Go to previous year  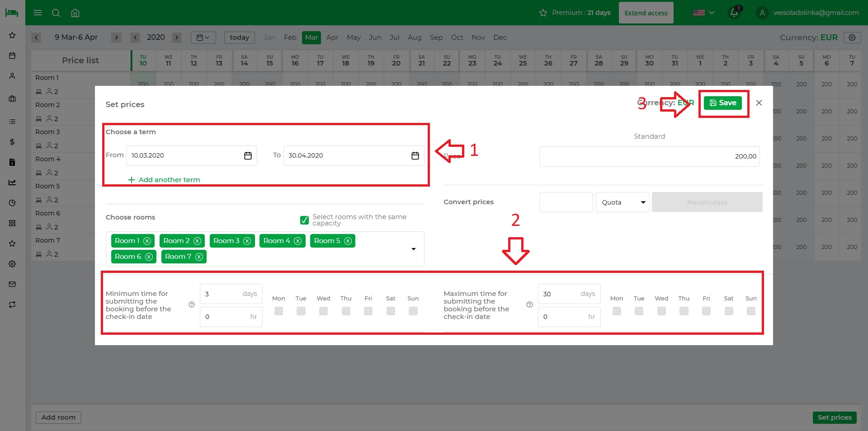coord(135,37)
